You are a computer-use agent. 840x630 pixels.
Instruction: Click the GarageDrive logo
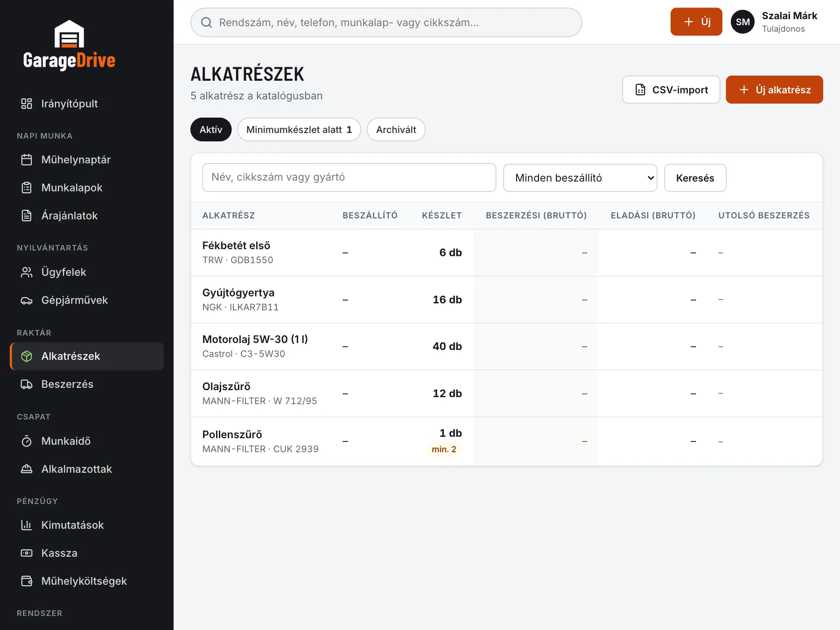click(x=69, y=45)
